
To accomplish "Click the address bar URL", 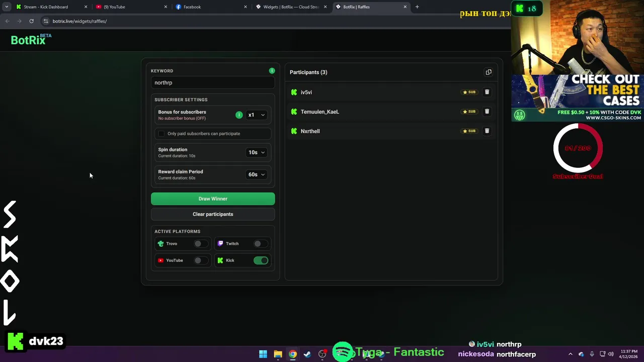I will click(x=79, y=21).
